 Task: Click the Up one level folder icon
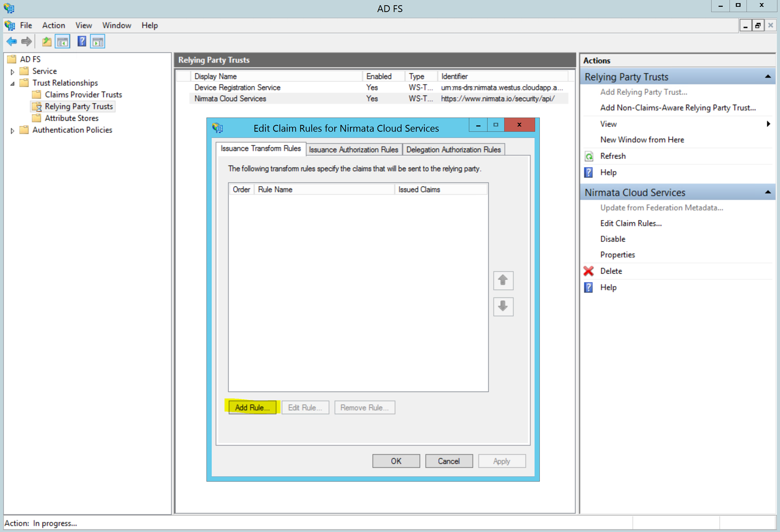point(47,42)
